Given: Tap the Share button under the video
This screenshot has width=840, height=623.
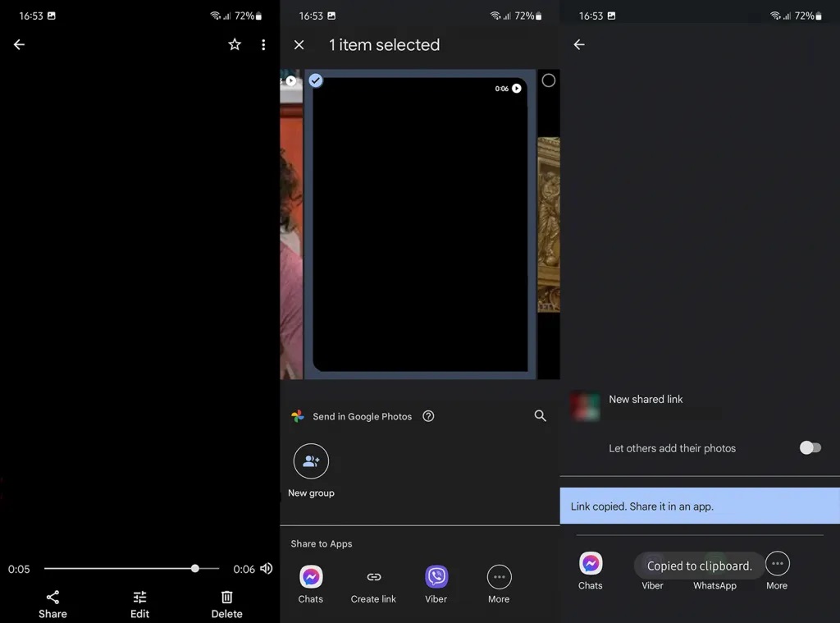Looking at the screenshot, I should click(x=52, y=605).
